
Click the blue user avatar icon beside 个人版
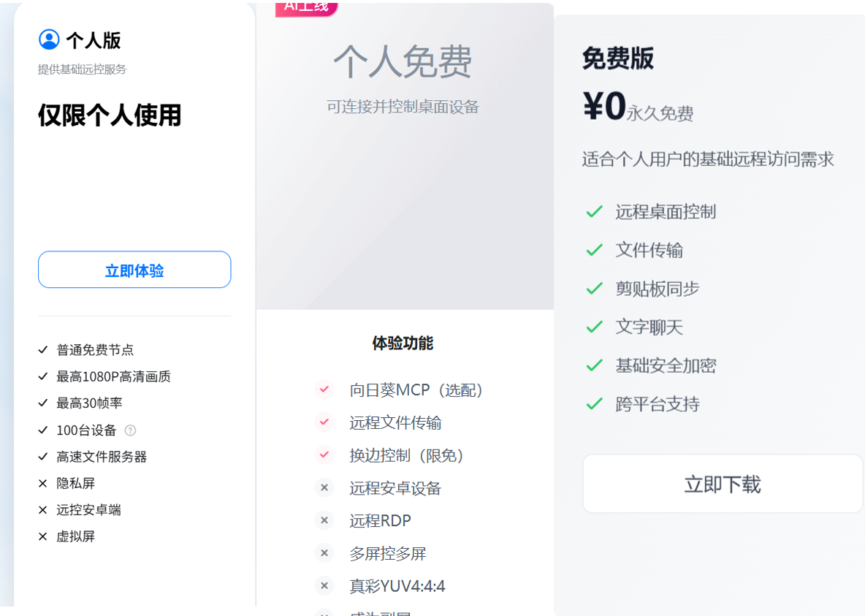pos(49,39)
